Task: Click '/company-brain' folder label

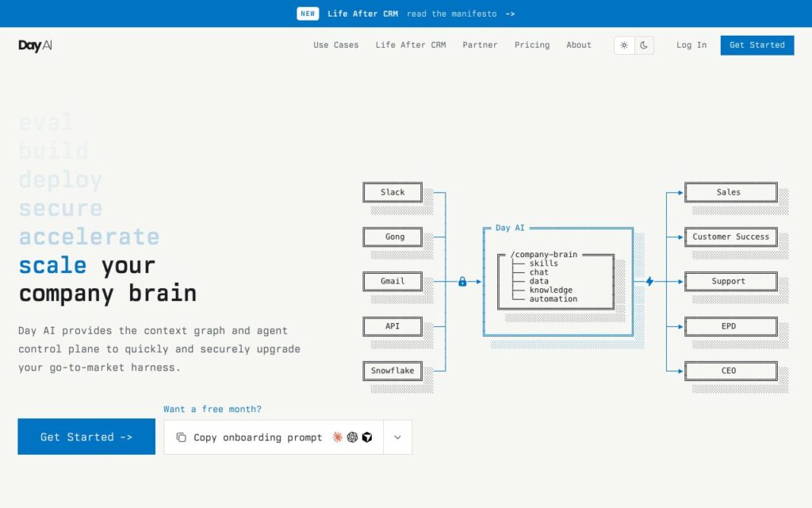Action: click(544, 255)
